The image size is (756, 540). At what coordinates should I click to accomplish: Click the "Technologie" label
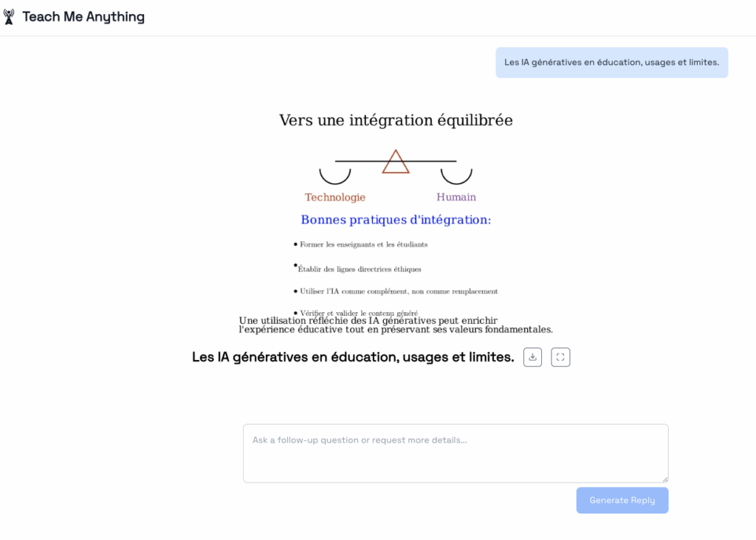[335, 197]
